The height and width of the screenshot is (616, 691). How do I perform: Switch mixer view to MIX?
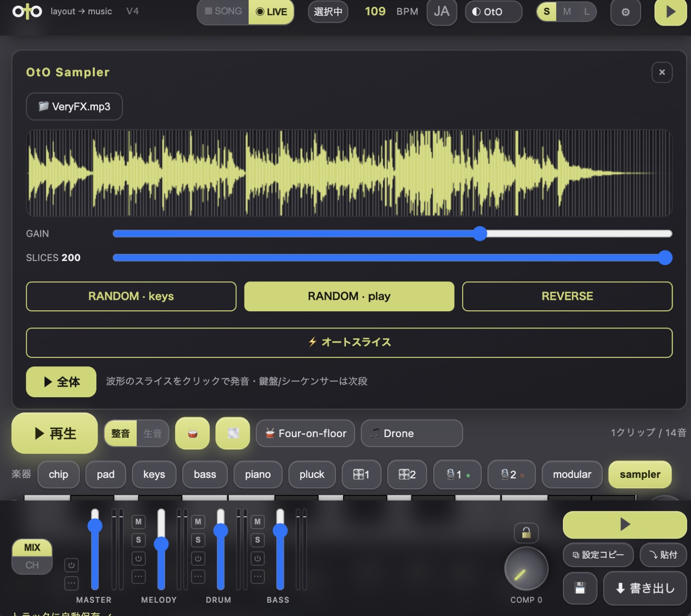32,548
